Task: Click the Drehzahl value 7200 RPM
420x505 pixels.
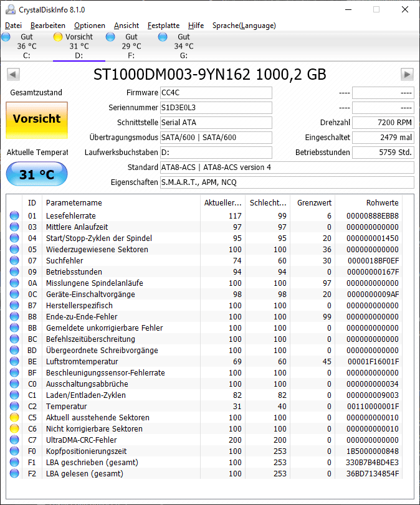Action: 383,123
